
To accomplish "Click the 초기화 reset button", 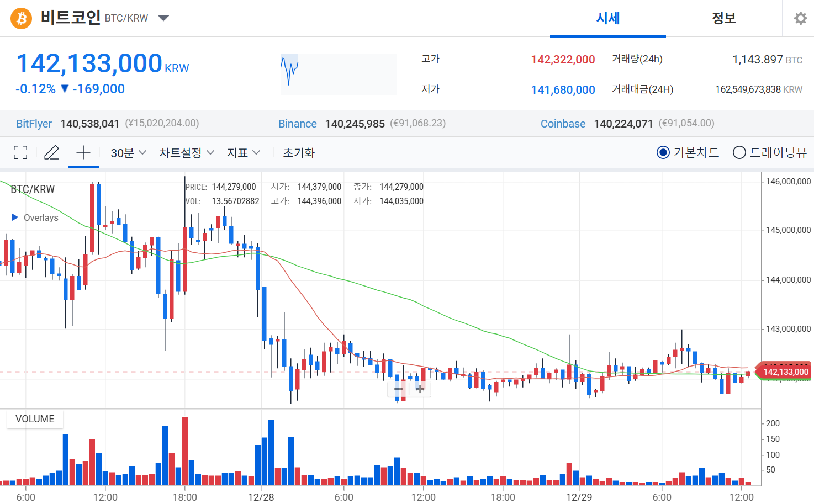I will point(298,152).
